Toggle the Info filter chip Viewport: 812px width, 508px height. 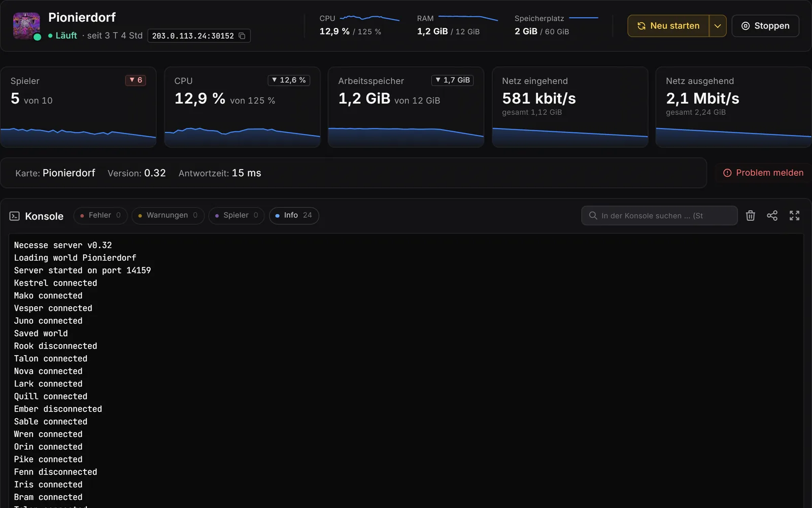(x=294, y=215)
